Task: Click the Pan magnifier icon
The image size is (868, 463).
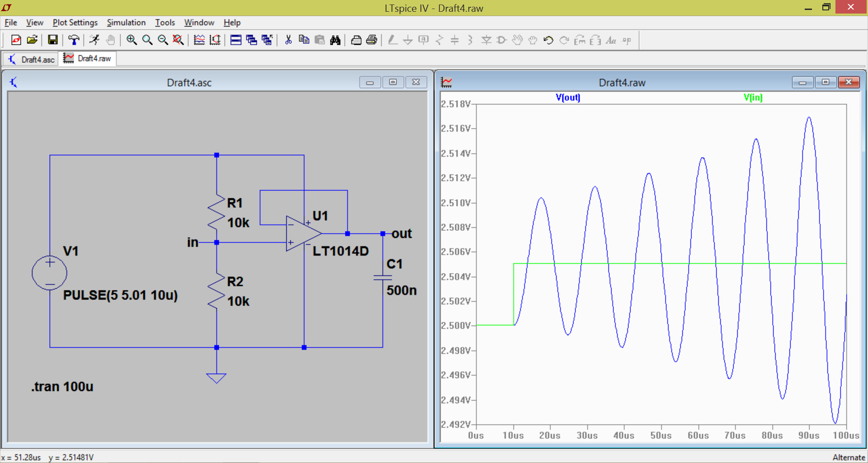Action: click(x=147, y=40)
